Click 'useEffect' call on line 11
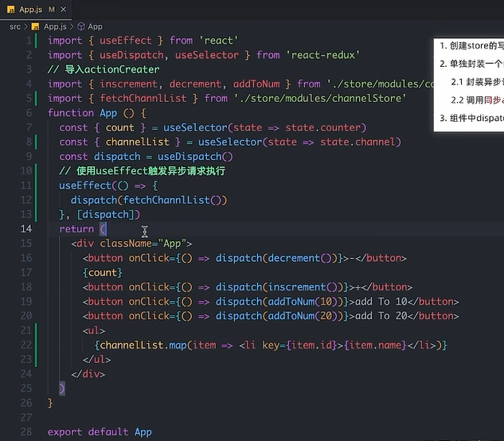 pyautogui.click(x=85, y=185)
